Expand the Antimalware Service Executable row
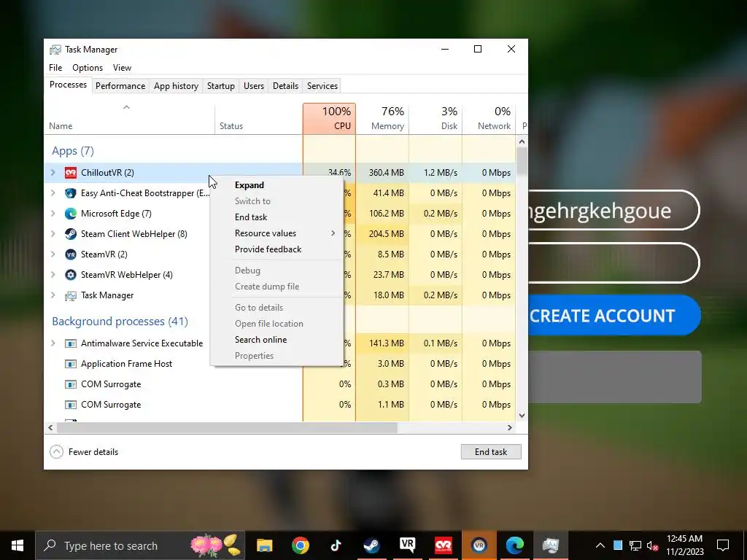Image resolution: width=747 pixels, height=560 pixels. [x=53, y=343]
